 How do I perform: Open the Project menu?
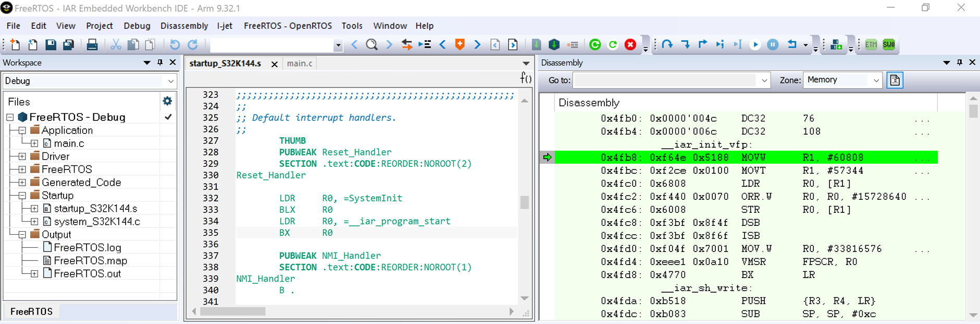[99, 26]
